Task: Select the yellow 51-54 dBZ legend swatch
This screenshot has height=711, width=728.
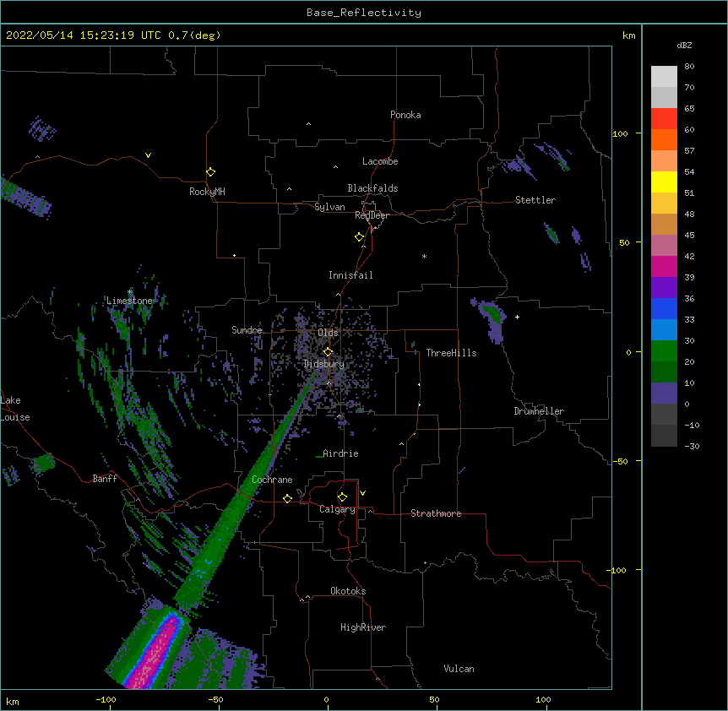Action: point(664,182)
